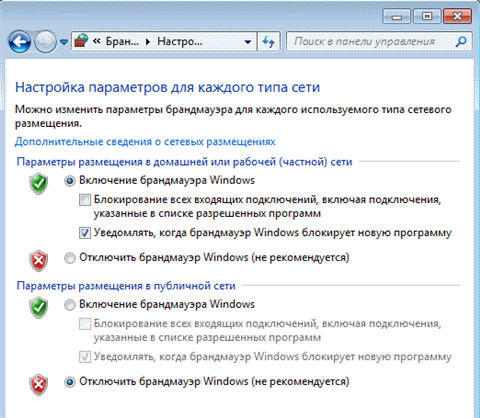
Task: Click the firewall brick icon in address bar
Action: tap(81, 41)
